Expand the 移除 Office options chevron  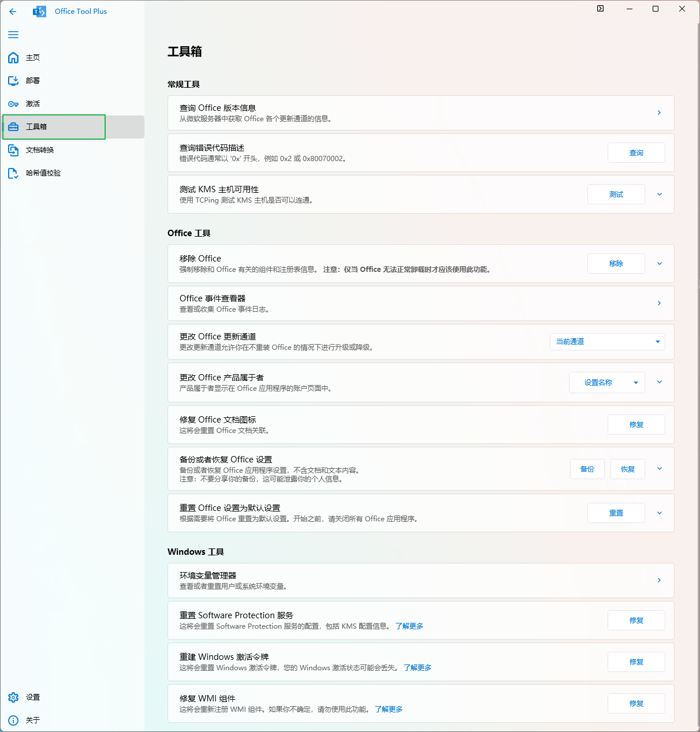[x=659, y=263]
